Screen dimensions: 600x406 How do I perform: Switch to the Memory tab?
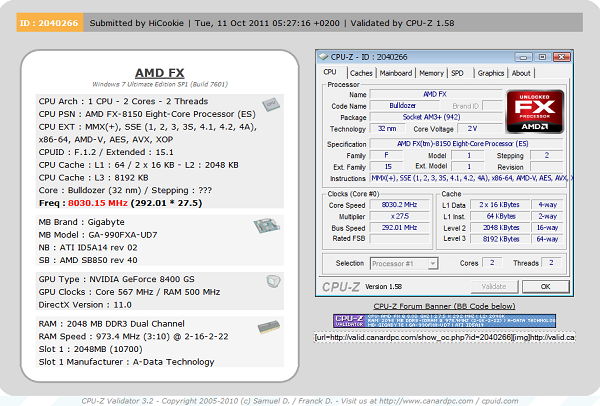tap(431, 73)
